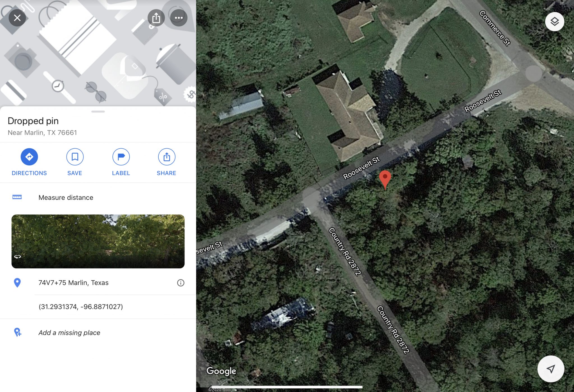Center map on my current location
574x392 pixels.
[550, 369]
